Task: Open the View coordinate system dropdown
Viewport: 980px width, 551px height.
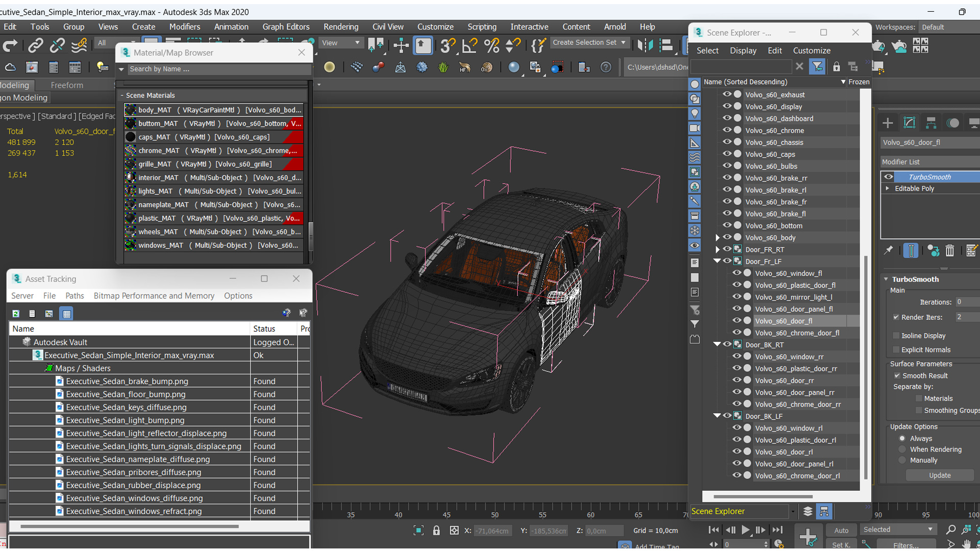Action: pyautogui.click(x=340, y=43)
